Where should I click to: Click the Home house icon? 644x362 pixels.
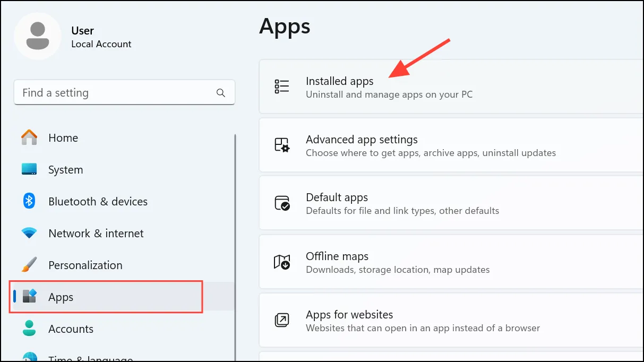[x=29, y=138]
